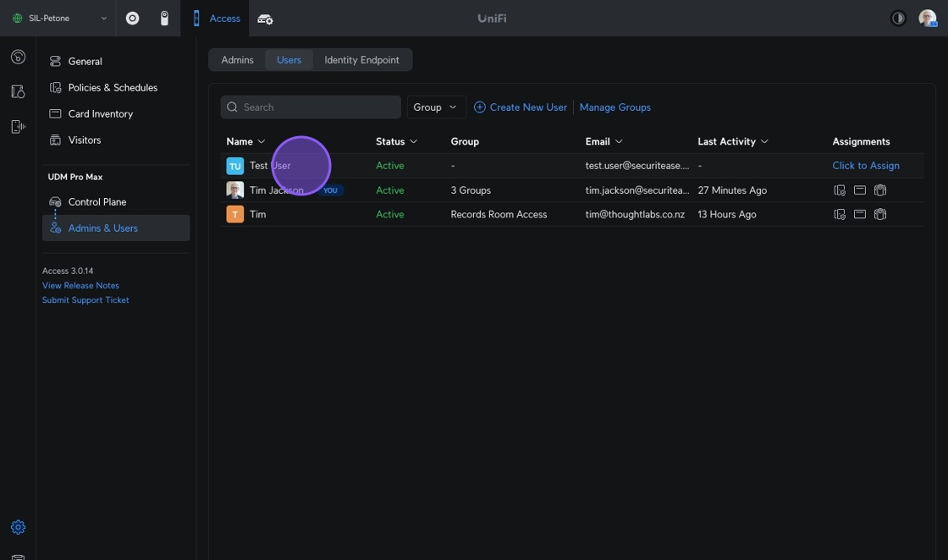948x560 pixels.
Task: Open the Status column sort dropdown
Action: [396, 141]
